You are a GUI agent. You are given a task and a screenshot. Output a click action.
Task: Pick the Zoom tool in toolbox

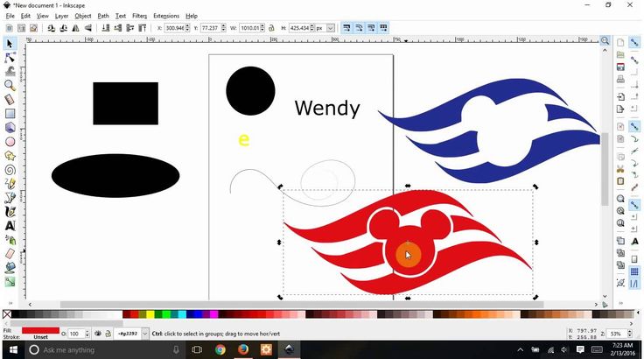[10, 85]
